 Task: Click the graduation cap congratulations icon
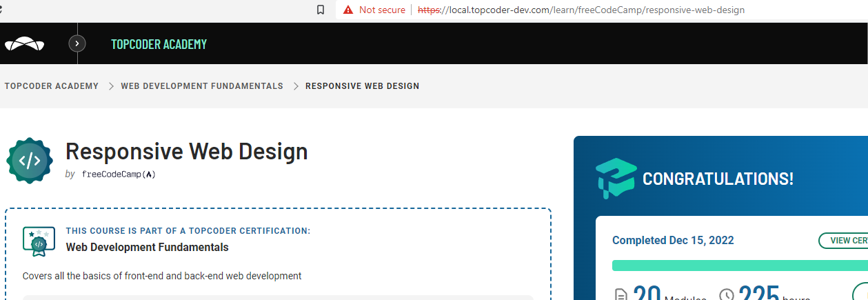coord(616,179)
